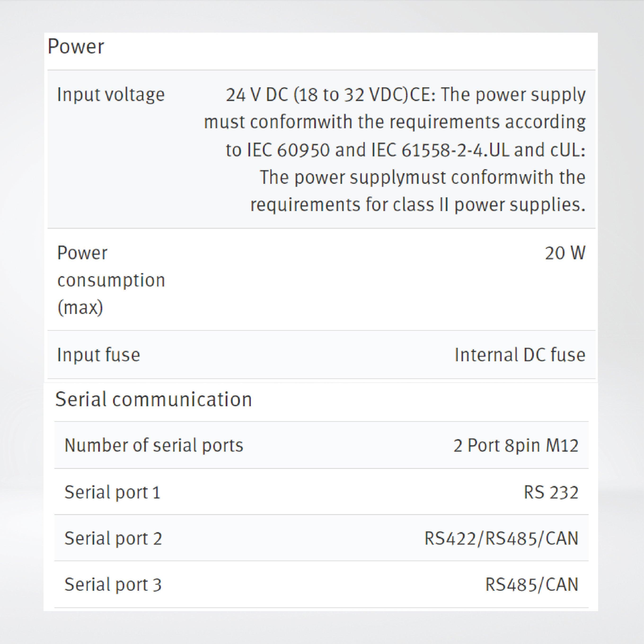This screenshot has height=644, width=644.
Task: Click the Serial port 3 label
Action: click(113, 585)
